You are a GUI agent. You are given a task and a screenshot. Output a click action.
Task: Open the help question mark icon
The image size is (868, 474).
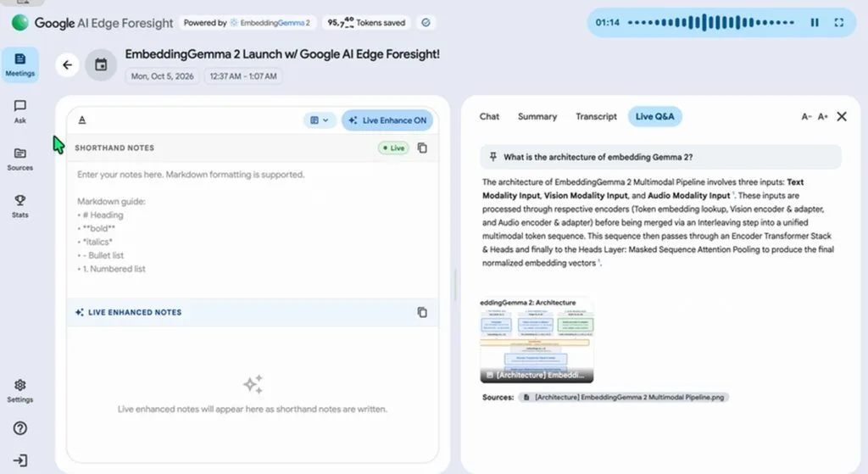coord(20,428)
